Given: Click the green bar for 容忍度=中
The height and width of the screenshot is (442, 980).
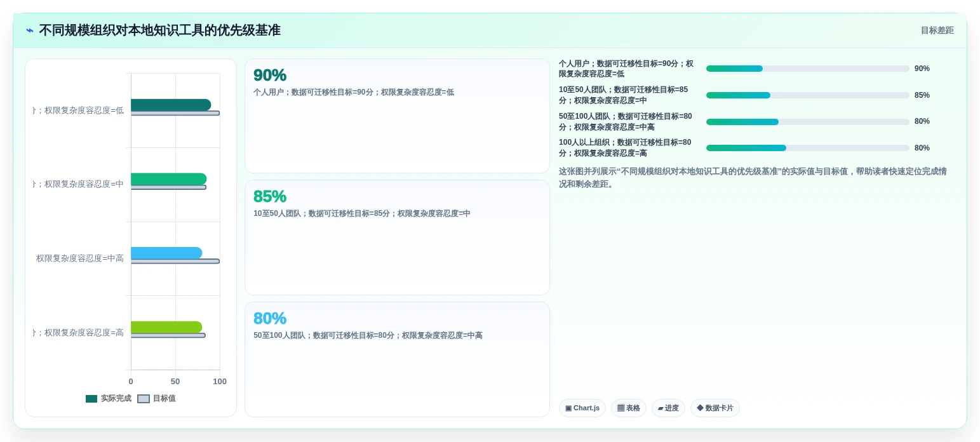Looking at the screenshot, I should pos(168,179).
